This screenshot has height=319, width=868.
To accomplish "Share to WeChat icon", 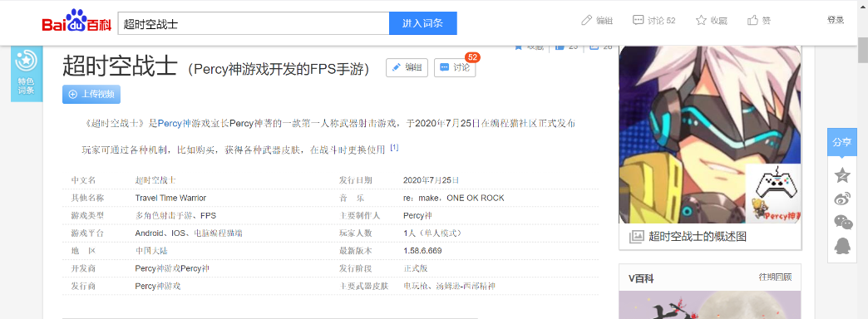I will [x=843, y=223].
